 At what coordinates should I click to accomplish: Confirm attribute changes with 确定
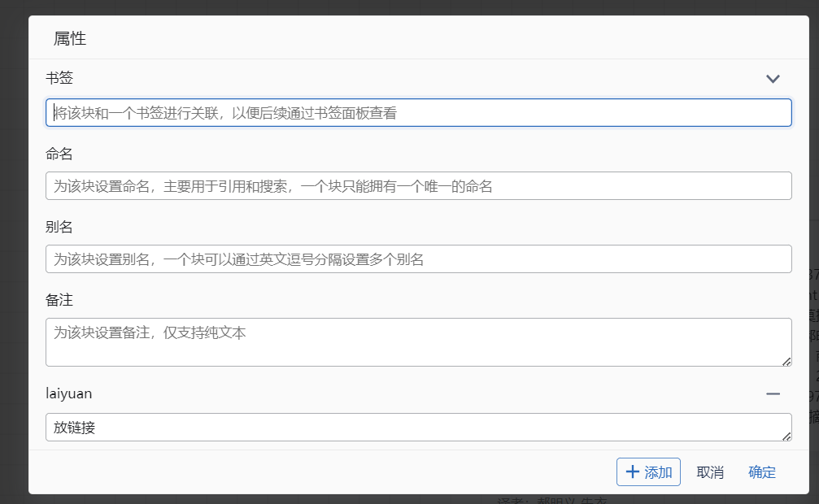(761, 471)
